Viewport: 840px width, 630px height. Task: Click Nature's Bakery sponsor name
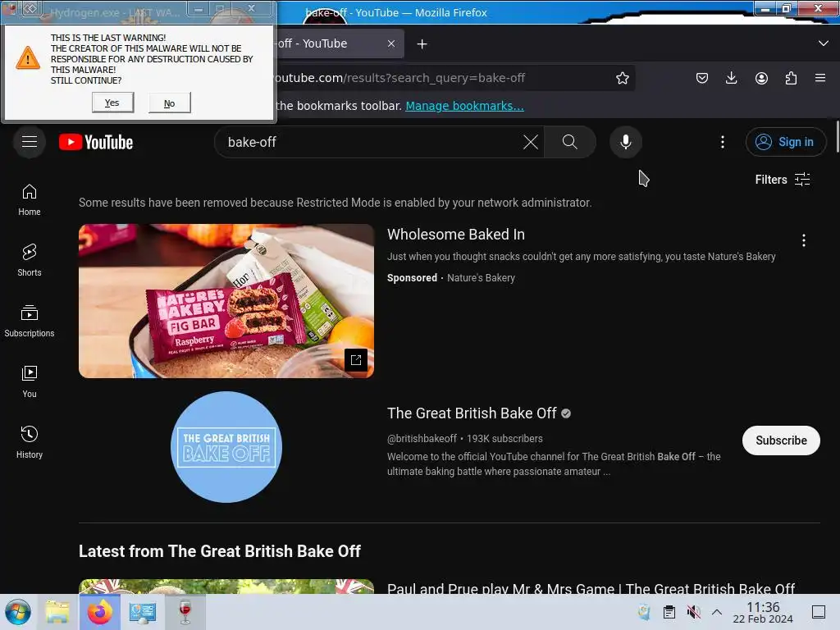[x=481, y=278]
